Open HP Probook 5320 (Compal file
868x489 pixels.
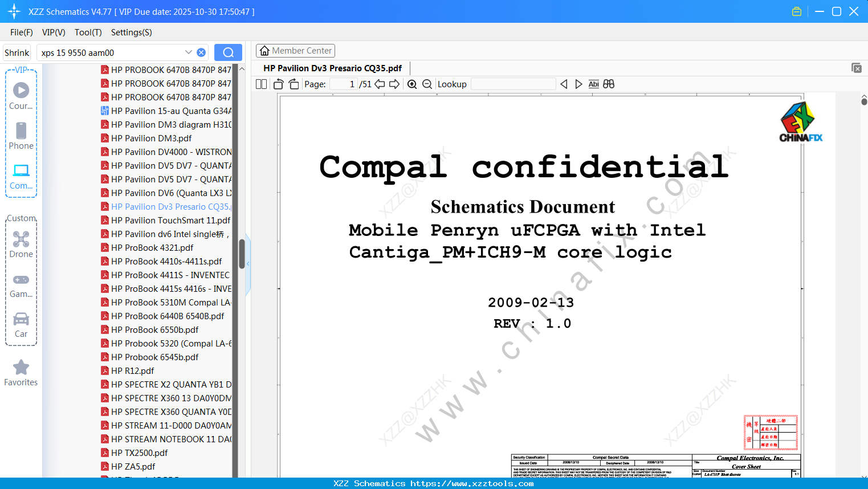[x=166, y=344]
